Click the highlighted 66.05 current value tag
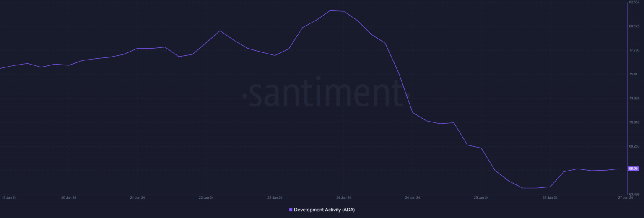The height and width of the screenshot is (218, 644). 633,169
